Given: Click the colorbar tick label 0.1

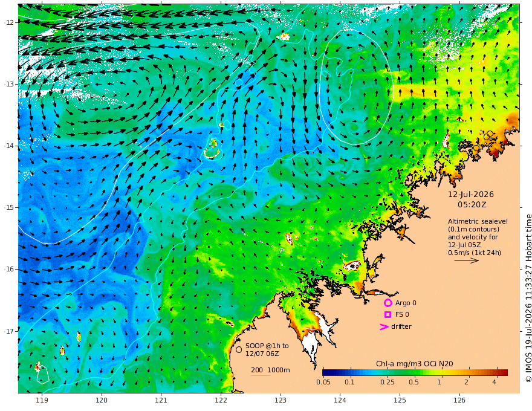Looking at the screenshot, I should [349, 382].
